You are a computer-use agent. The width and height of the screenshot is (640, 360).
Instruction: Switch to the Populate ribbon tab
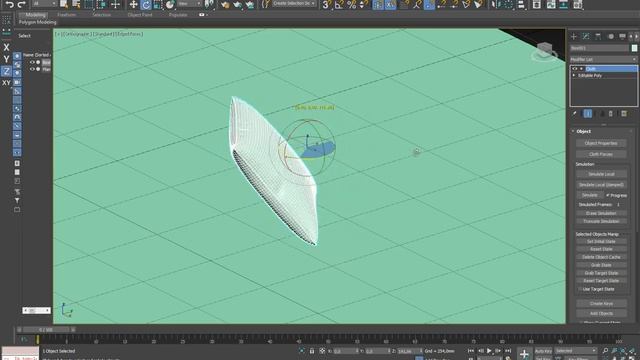point(178,15)
